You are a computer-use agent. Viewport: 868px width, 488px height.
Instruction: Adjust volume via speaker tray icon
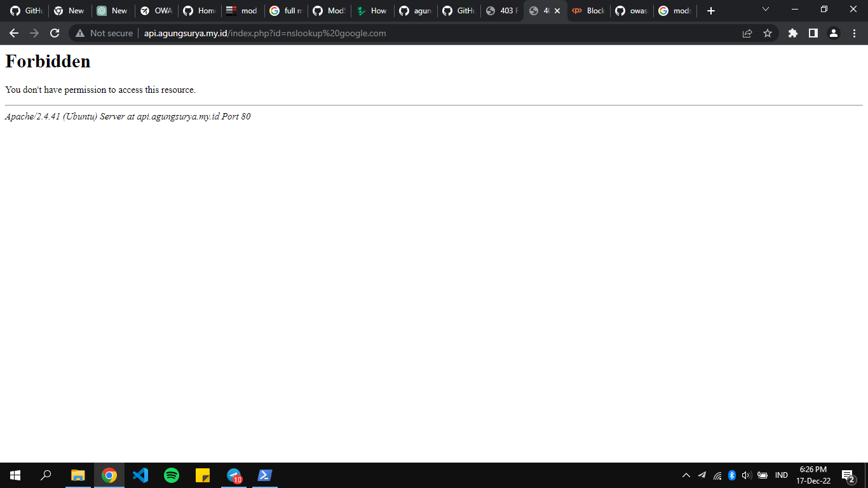tap(747, 475)
